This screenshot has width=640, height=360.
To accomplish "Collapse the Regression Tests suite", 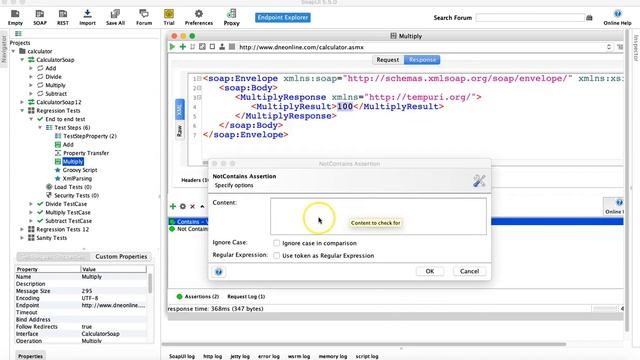I will (x=22, y=111).
